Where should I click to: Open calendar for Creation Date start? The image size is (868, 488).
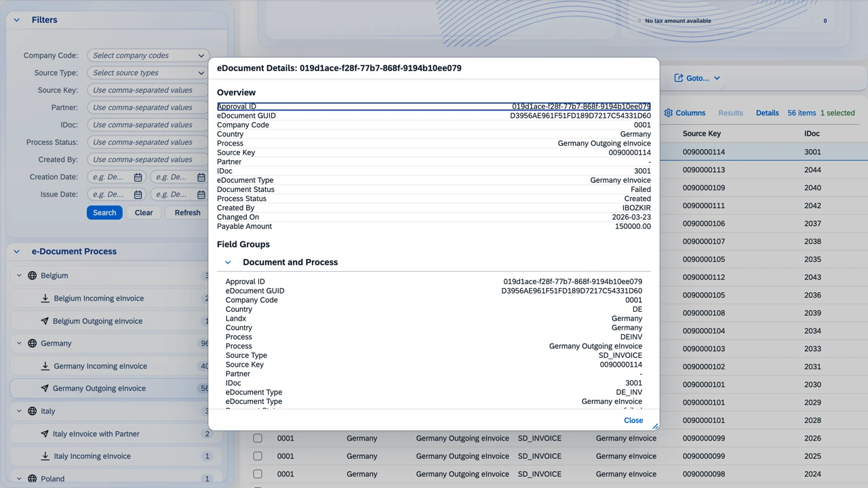(138, 177)
